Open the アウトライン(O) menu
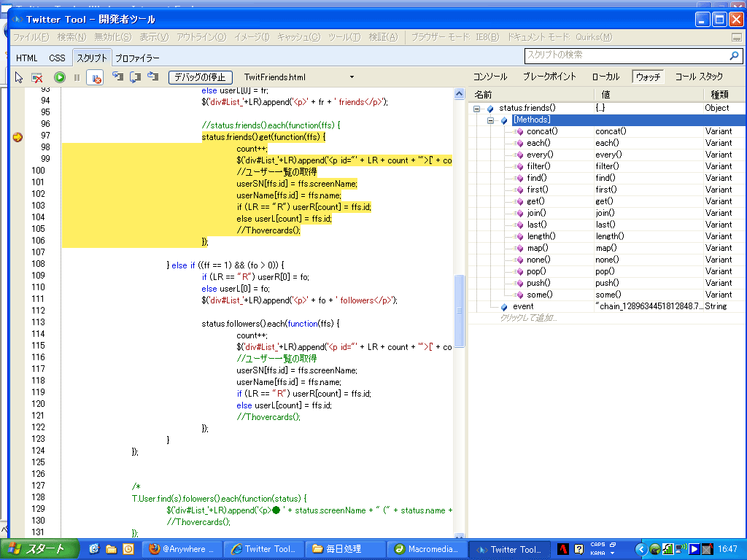This screenshot has height=560, width=747. [x=201, y=37]
